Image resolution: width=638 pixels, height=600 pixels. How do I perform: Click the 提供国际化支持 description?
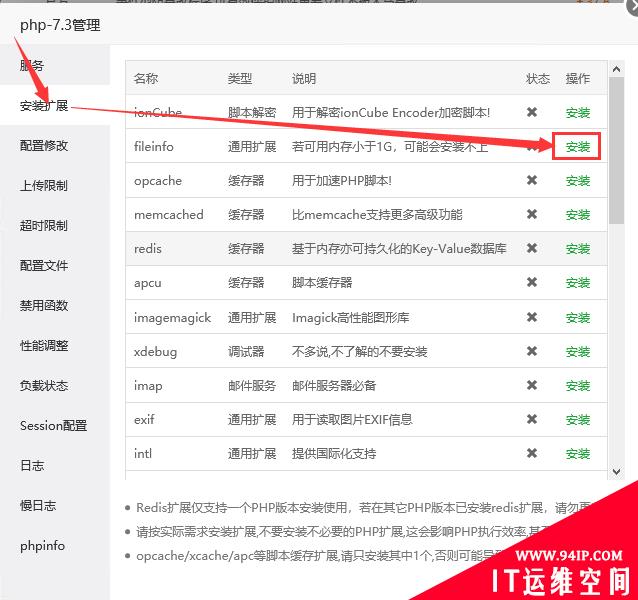334,454
